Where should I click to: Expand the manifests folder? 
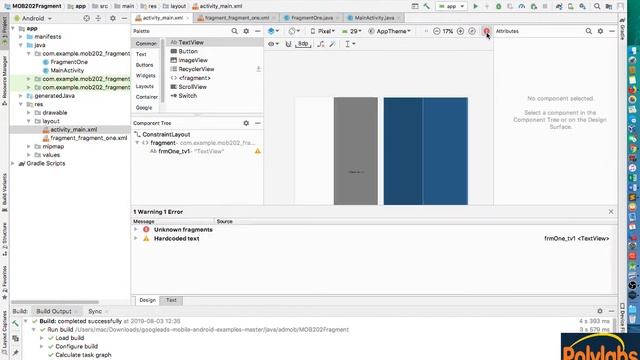[20, 37]
